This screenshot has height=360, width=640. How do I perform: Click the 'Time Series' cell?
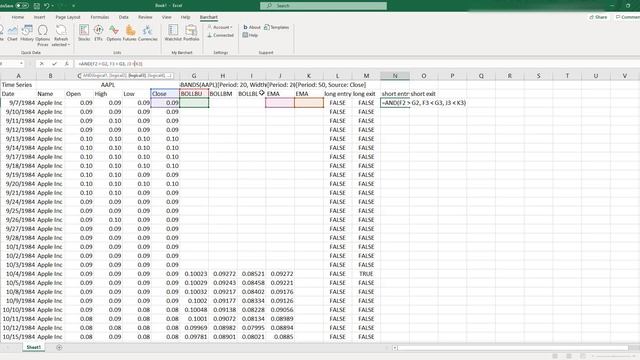[x=18, y=85]
